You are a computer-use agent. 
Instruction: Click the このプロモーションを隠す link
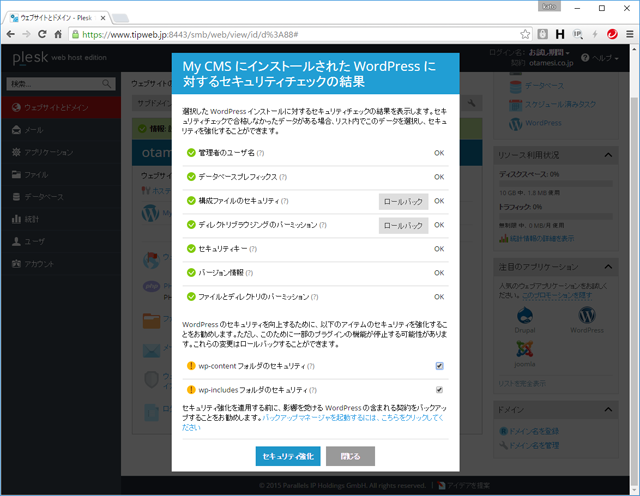[x=557, y=295]
